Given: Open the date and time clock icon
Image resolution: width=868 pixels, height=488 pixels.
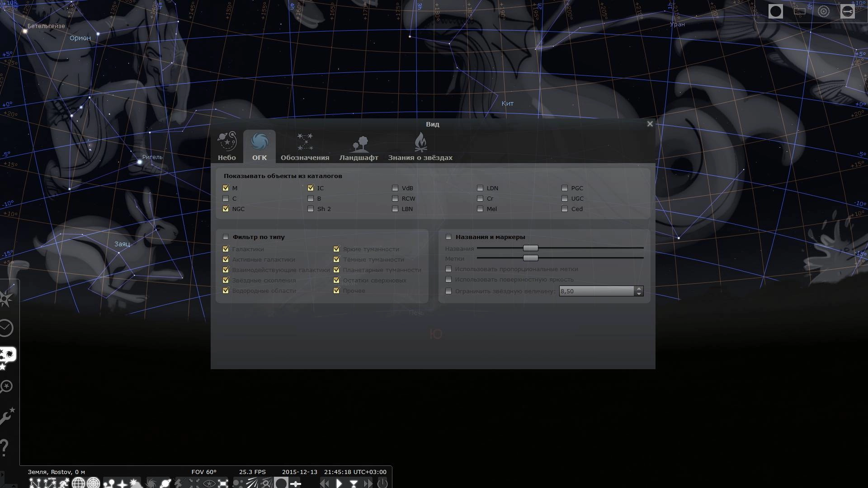Looking at the screenshot, I should [x=7, y=328].
